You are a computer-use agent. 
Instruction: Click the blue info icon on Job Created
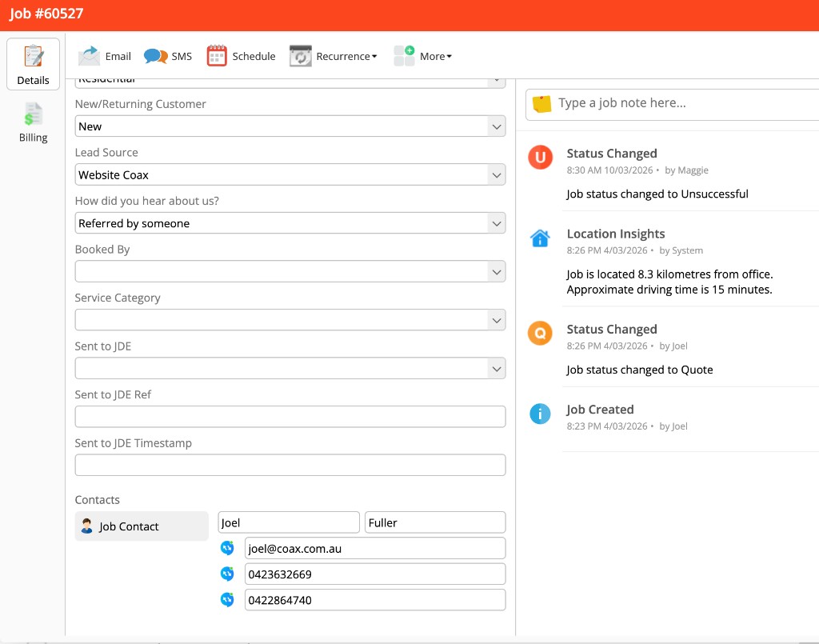[540, 414]
